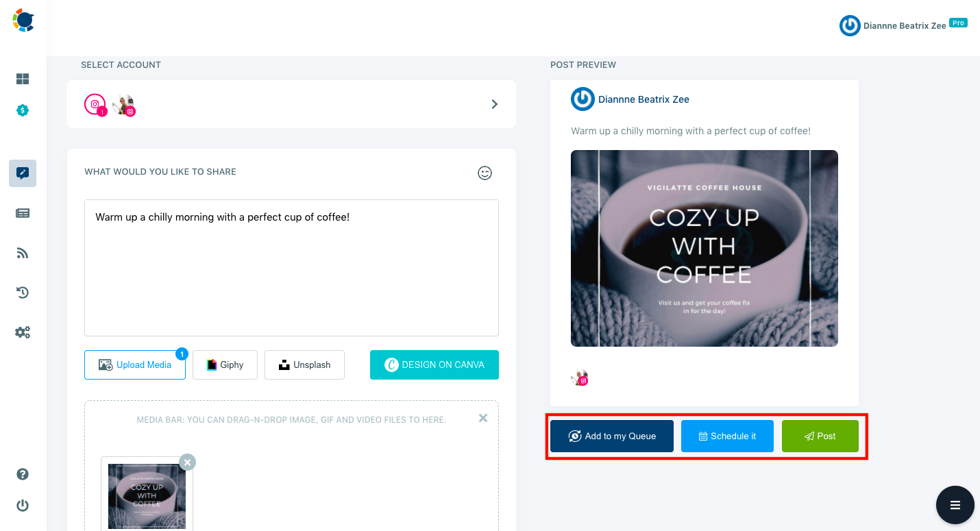Expand the account selection list
This screenshot has width=980, height=531.
click(x=494, y=104)
